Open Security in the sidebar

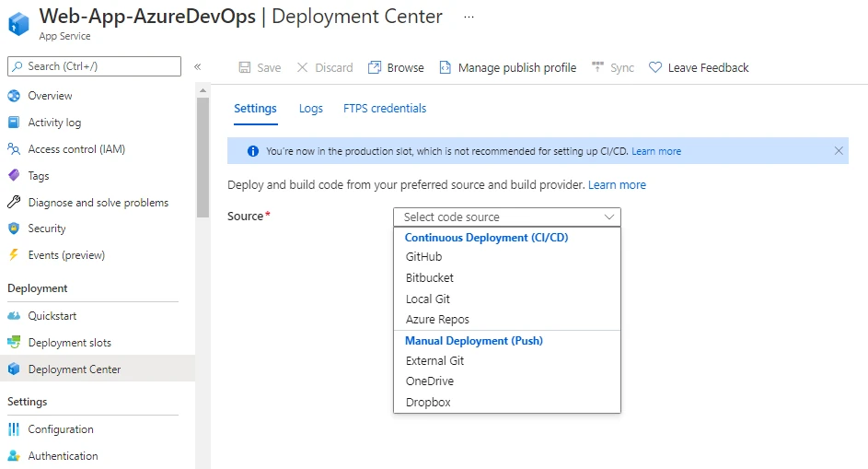tap(47, 229)
